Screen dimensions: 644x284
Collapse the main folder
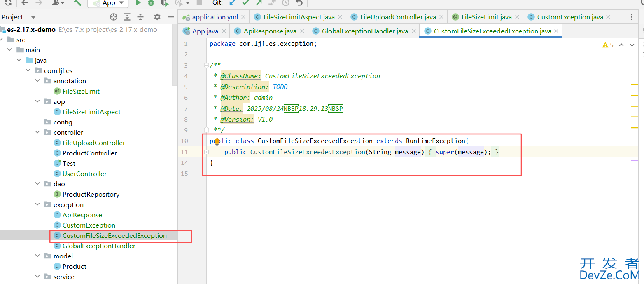(x=9, y=50)
